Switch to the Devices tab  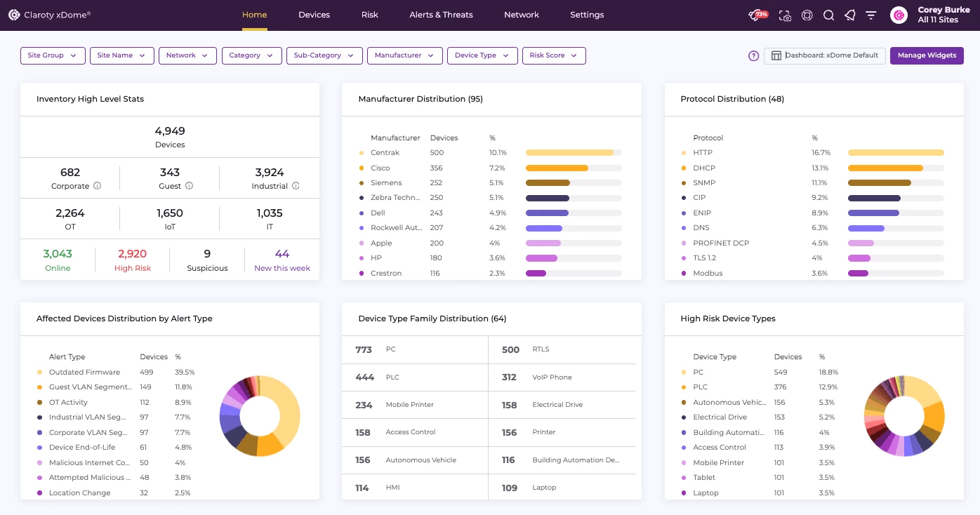click(x=314, y=15)
